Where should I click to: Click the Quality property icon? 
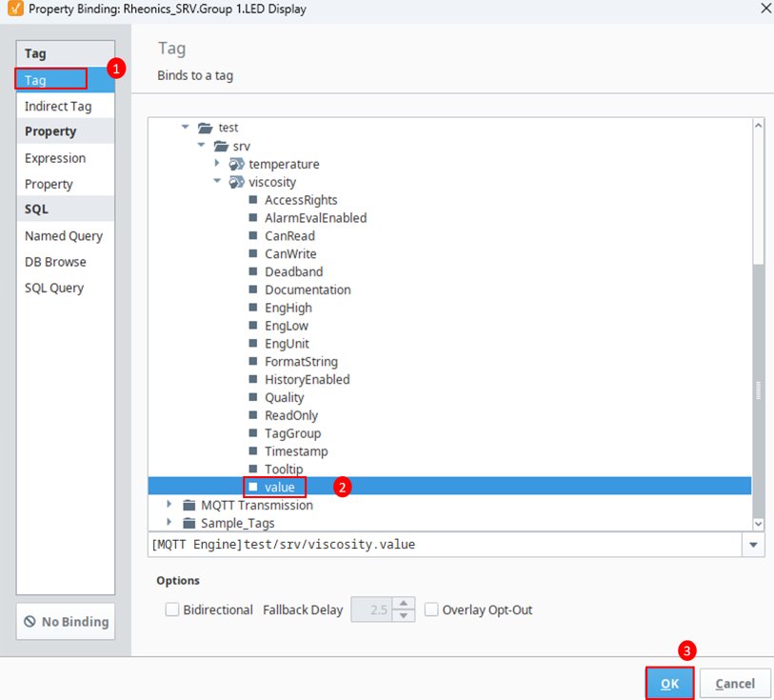[x=253, y=397]
